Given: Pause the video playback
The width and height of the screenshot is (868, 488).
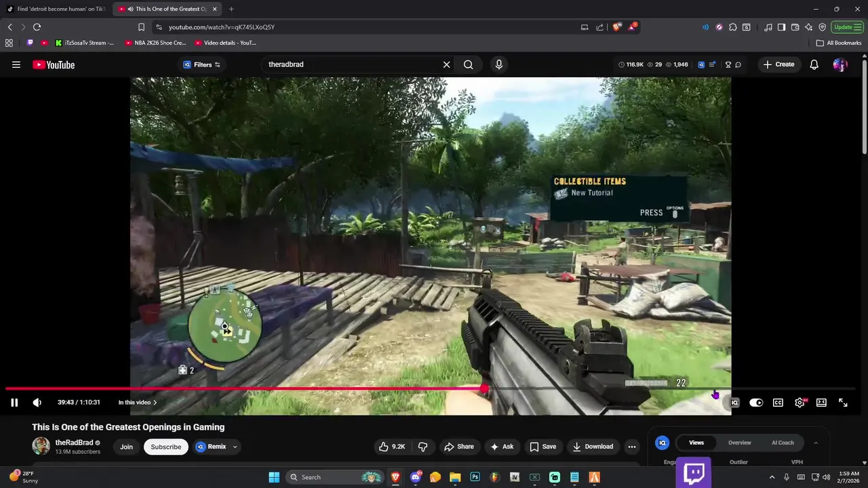Looking at the screenshot, I should click(x=14, y=403).
